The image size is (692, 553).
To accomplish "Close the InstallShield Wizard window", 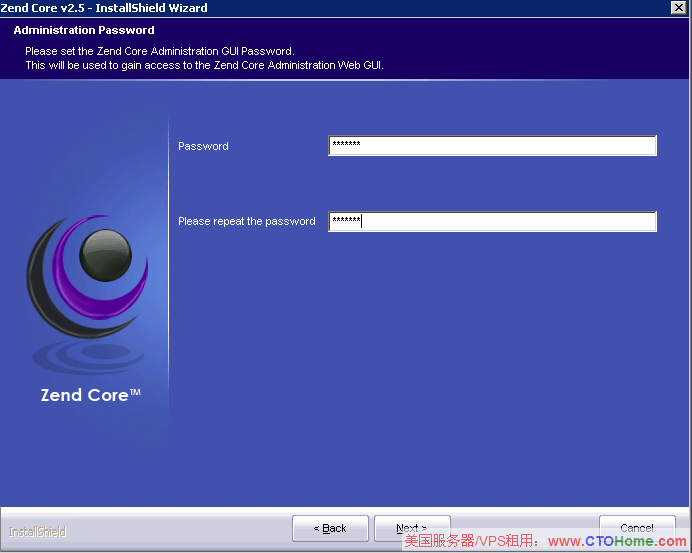I will (678, 8).
